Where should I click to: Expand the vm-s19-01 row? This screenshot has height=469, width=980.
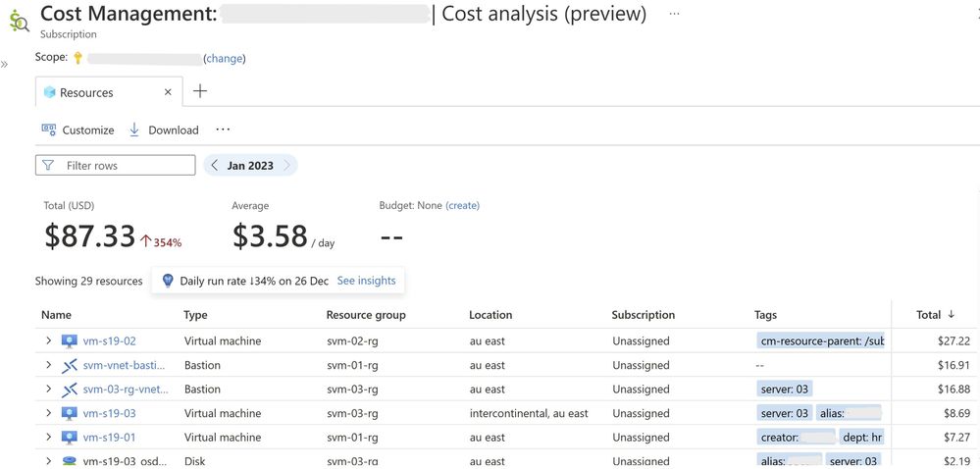pos(48,437)
